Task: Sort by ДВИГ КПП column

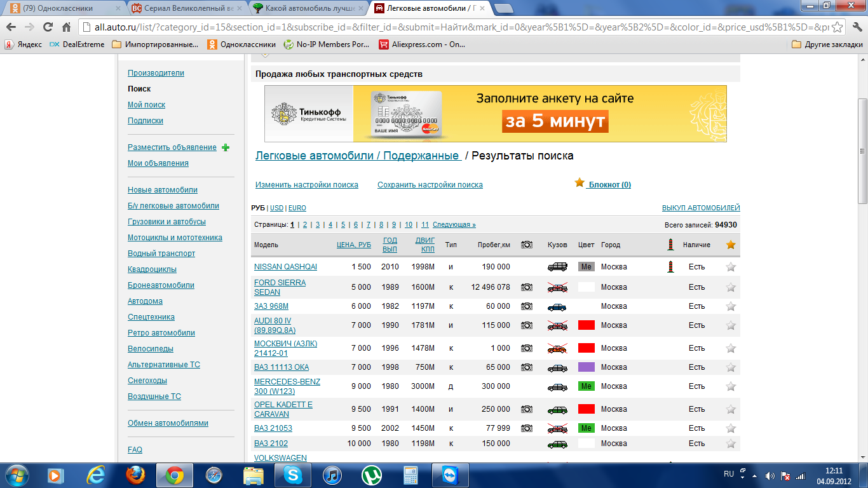Action: [x=425, y=245]
